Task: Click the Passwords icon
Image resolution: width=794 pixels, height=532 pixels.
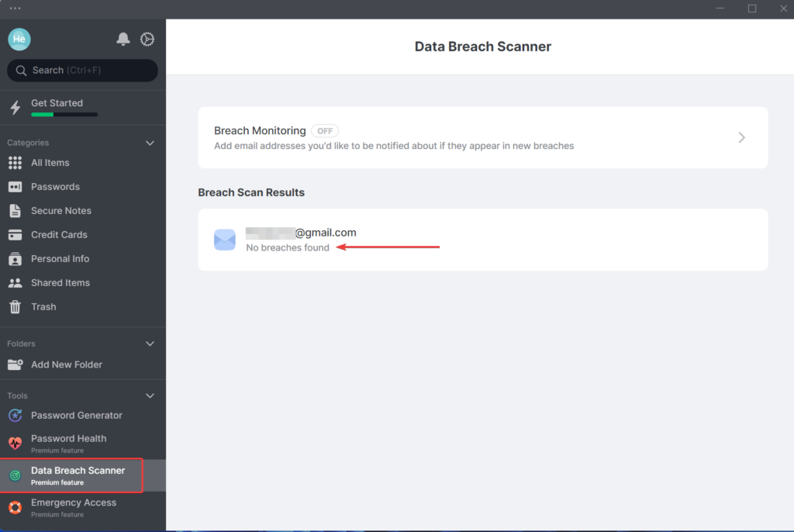Action: click(x=16, y=187)
